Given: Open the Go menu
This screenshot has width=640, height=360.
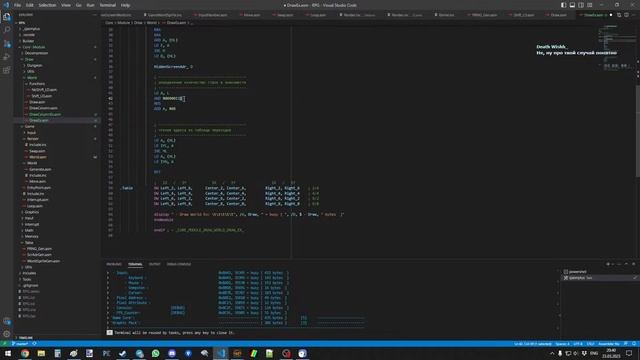Looking at the screenshot, I should [x=78, y=5].
